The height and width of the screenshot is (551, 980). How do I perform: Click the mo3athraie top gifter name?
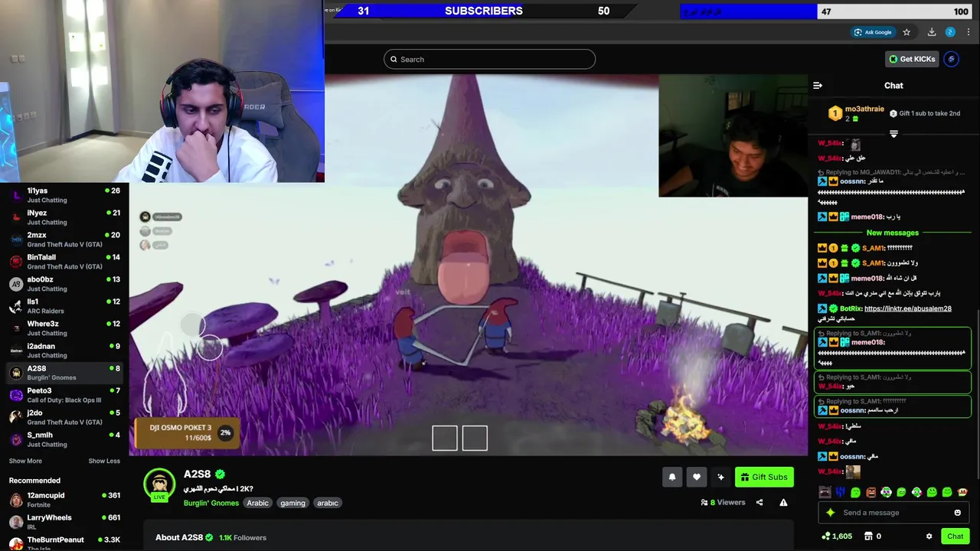(864, 109)
